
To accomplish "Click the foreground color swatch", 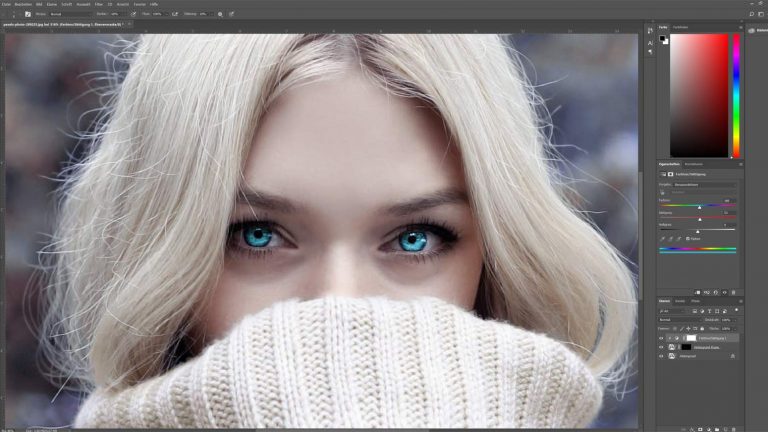I will [662, 38].
